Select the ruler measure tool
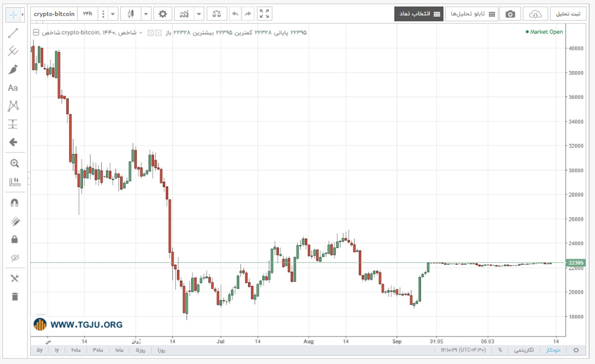The width and height of the screenshot is (595, 364). (x=15, y=182)
